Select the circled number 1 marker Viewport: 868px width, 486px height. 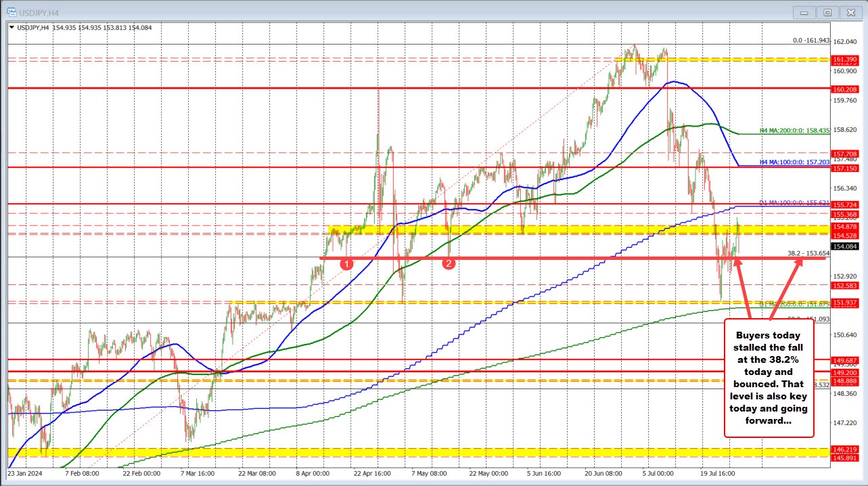tap(347, 263)
